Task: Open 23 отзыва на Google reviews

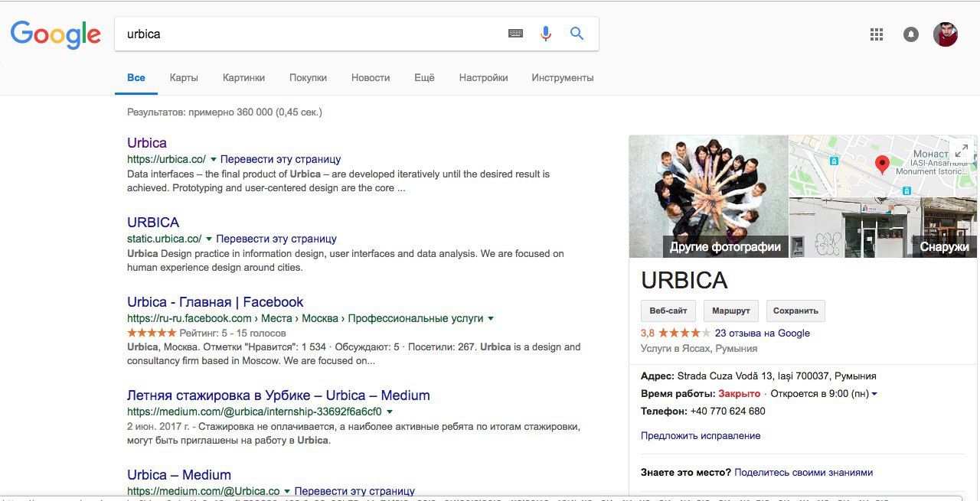Action: 762,333
